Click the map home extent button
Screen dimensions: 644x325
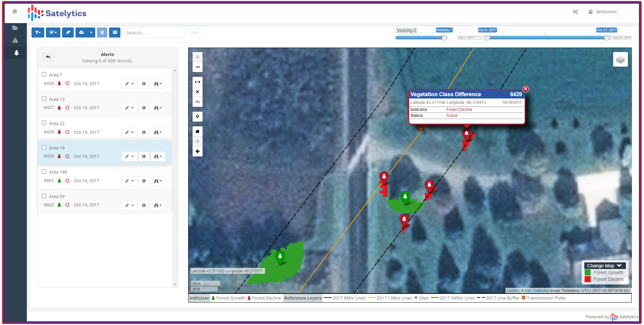[198, 131]
